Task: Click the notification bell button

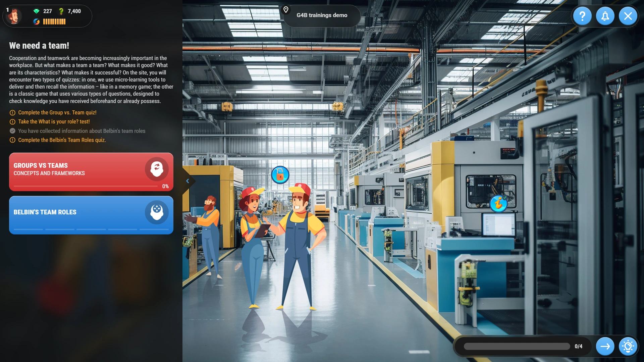Action: point(605,16)
